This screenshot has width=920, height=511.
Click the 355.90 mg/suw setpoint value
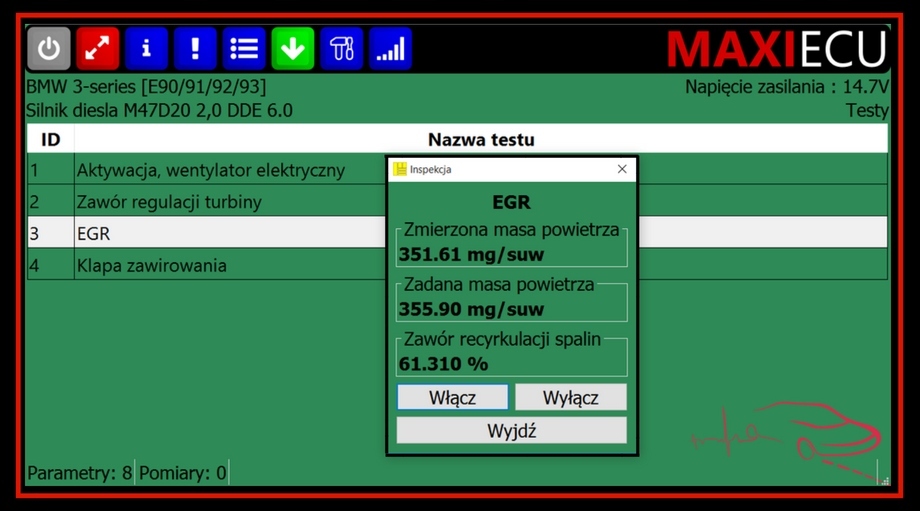coord(471,309)
